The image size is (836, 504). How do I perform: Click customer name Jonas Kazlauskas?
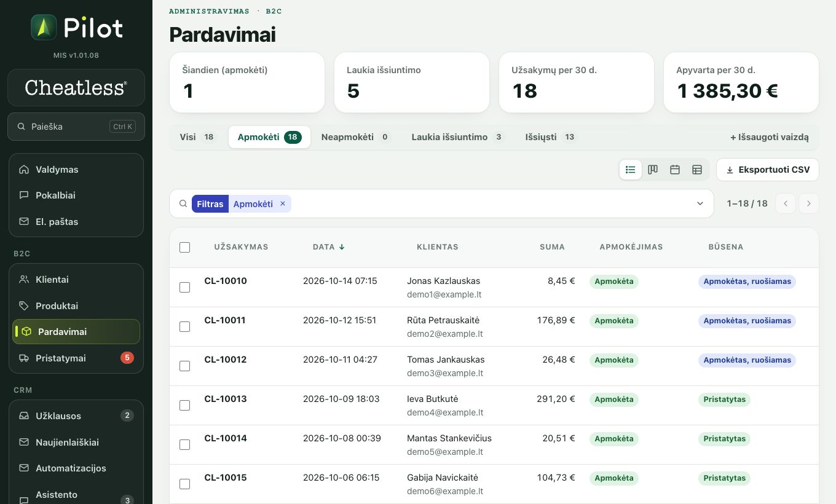click(x=443, y=281)
